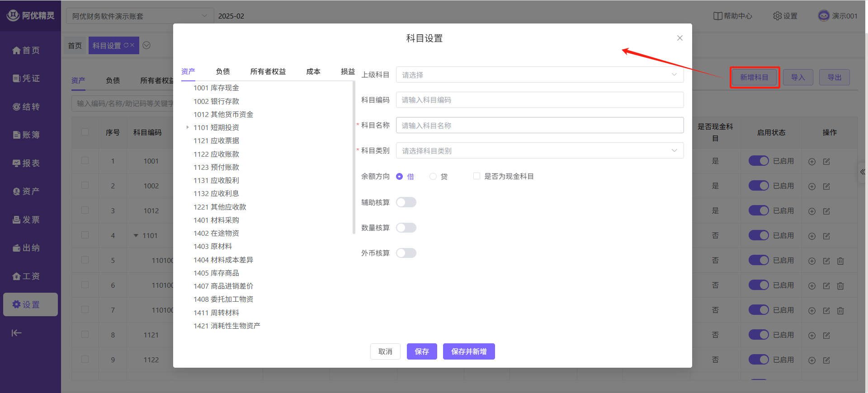This screenshot has height=393, width=868.
Task: Open the 出纳 cashier sidebar icon
Action: (x=17, y=248)
